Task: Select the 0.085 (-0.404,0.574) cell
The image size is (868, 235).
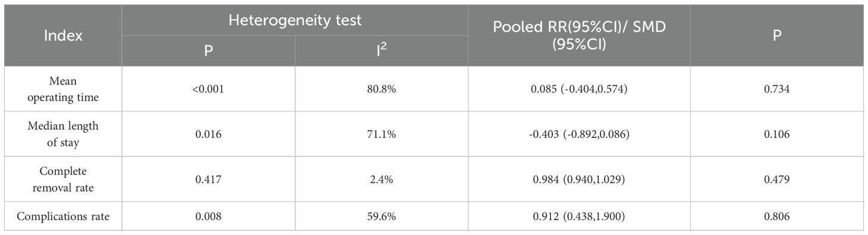Action: tap(579, 89)
